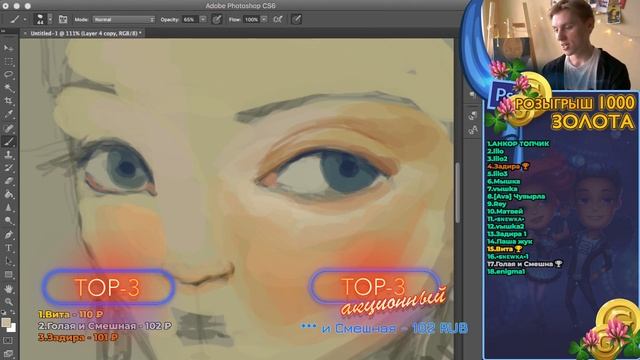Click the '17.Голая и Смешна' entry
Screen dimensions: 640x360
click(x=525, y=264)
